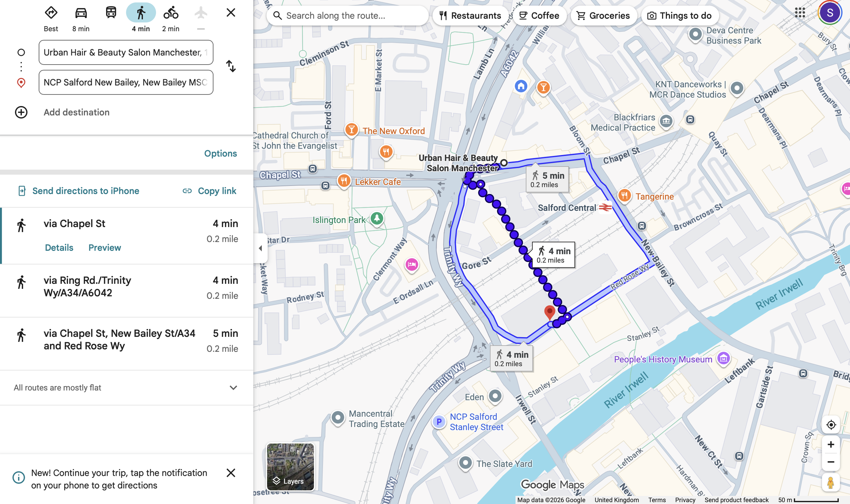
Task: Reverse starting point and destination
Action: [x=231, y=66]
